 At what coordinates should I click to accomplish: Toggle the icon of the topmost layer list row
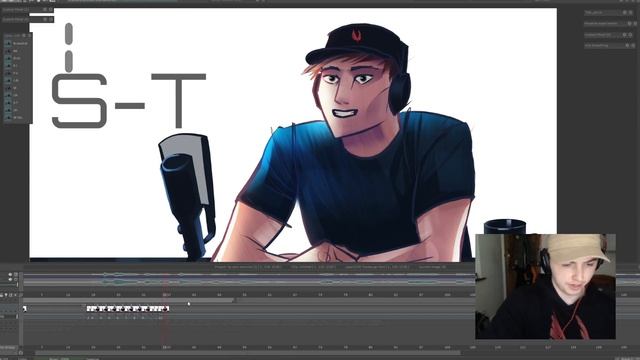[8, 43]
